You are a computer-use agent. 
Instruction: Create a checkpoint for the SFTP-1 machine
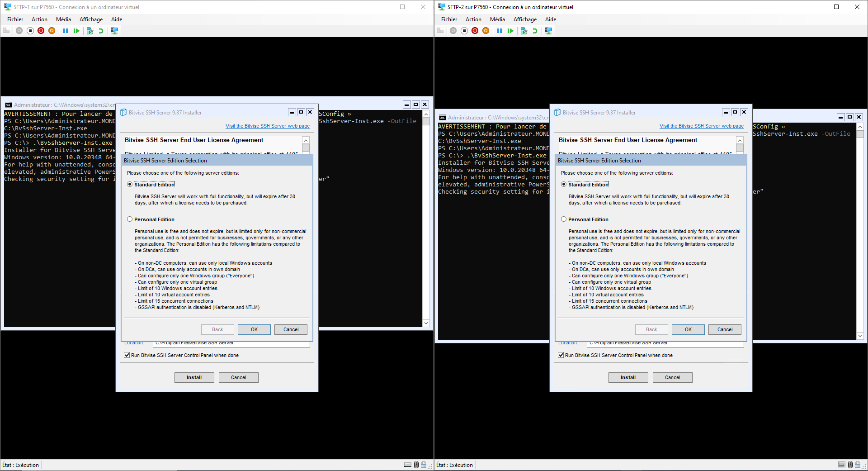pos(90,31)
